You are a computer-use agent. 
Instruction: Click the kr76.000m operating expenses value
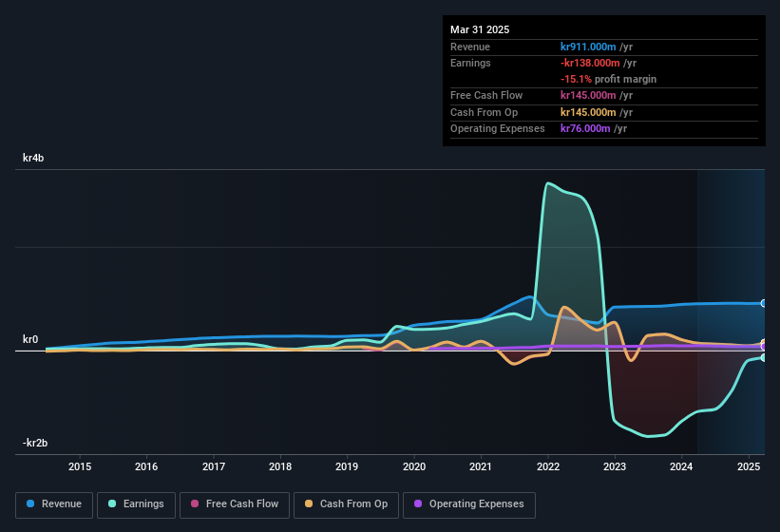tap(585, 128)
